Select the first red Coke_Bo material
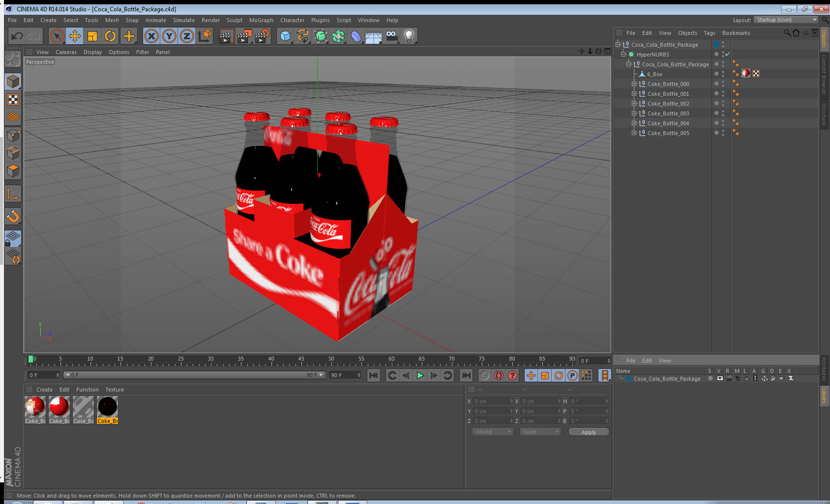Image resolution: width=830 pixels, height=504 pixels. point(35,410)
